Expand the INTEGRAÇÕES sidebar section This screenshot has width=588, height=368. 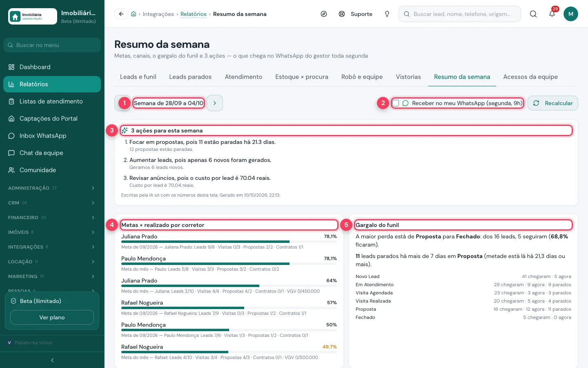pos(52,247)
